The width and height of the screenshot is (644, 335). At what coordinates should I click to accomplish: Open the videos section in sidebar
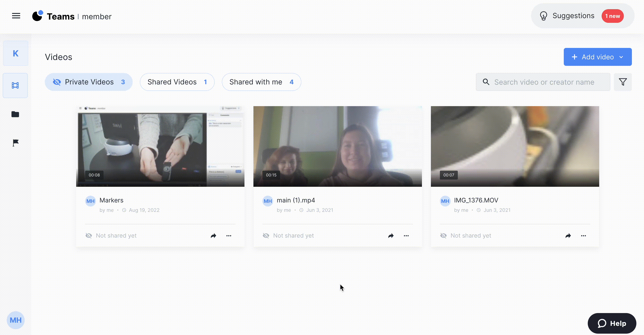(15, 86)
